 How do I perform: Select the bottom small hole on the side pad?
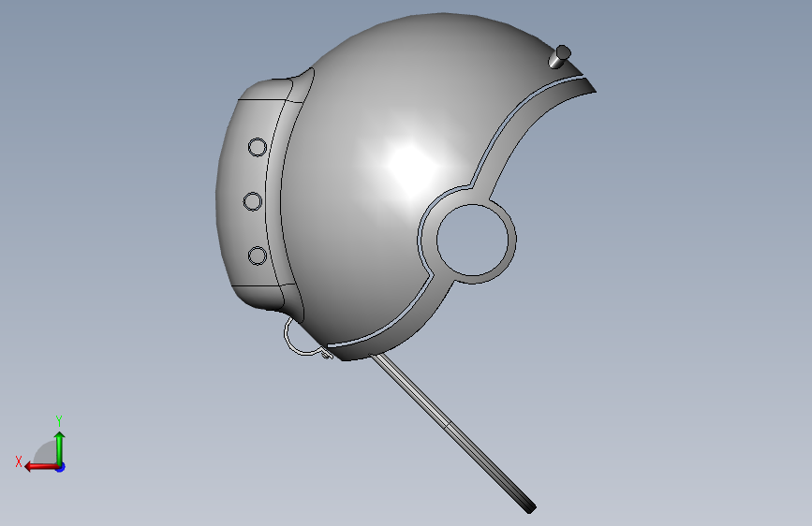click(258, 256)
